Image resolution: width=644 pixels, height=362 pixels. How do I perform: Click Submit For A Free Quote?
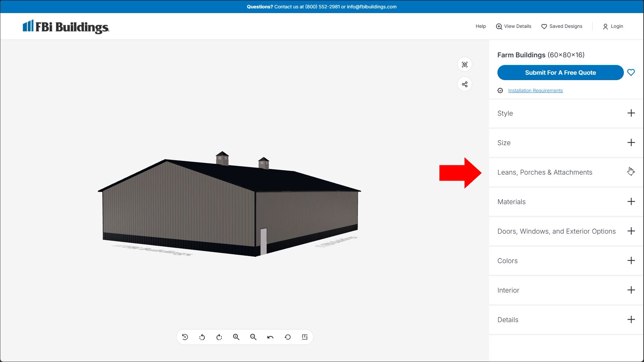(x=560, y=72)
